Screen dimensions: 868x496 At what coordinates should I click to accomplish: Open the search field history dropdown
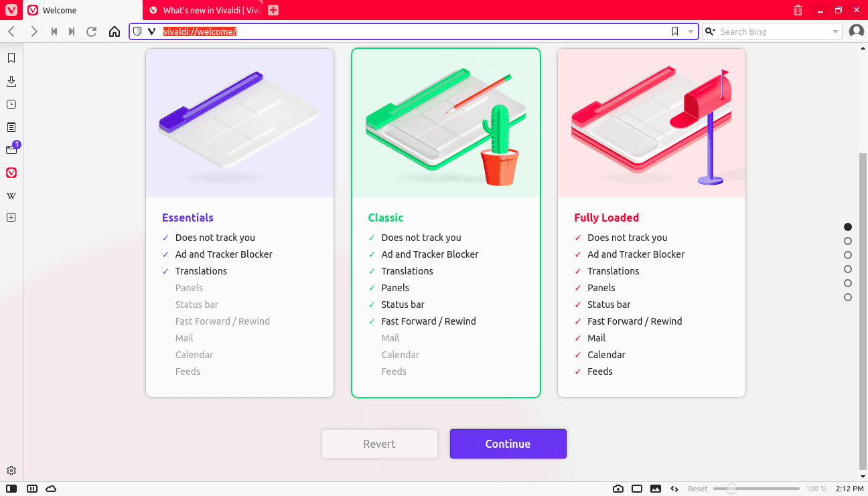(835, 31)
